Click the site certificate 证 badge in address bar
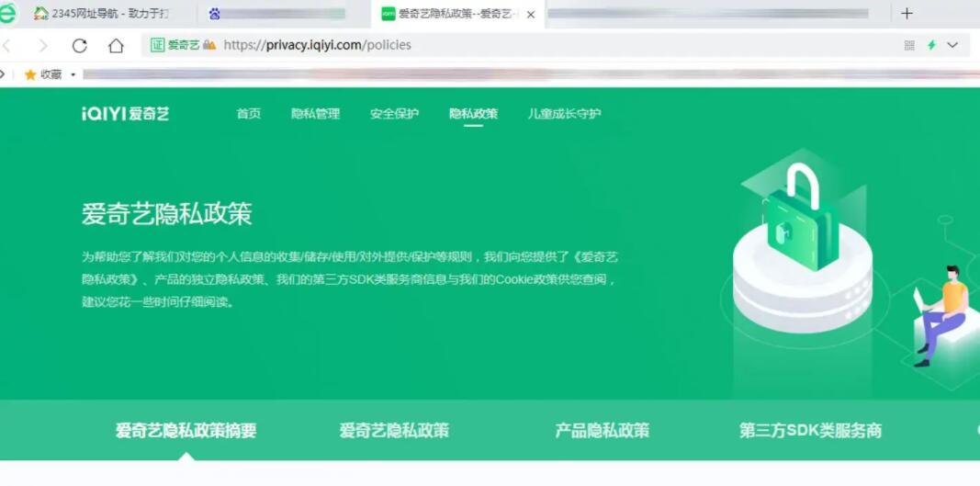This screenshot has width=980, height=486. (x=157, y=45)
